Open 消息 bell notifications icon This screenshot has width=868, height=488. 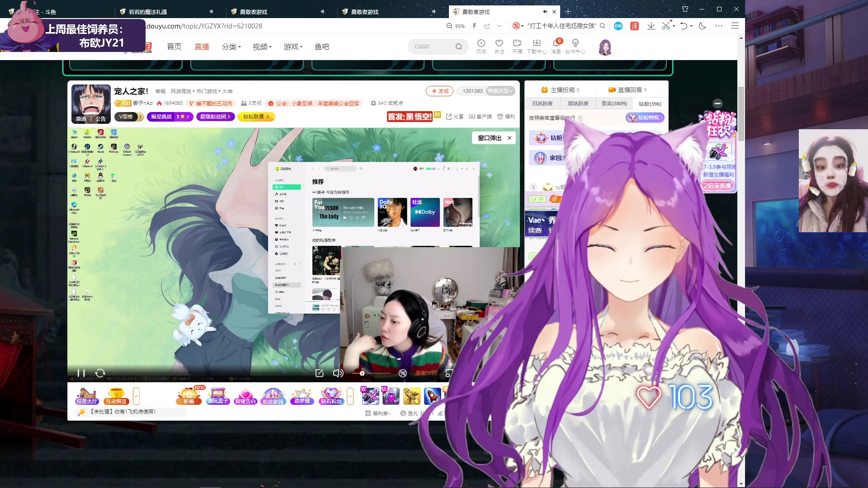556,46
